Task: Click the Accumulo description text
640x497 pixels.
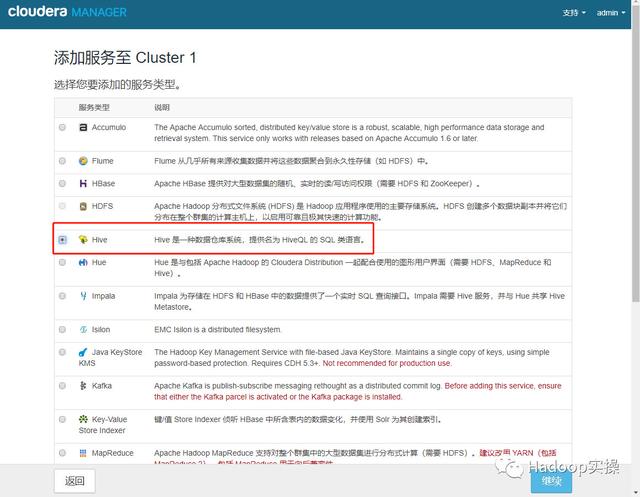Action: pyautogui.click(x=349, y=133)
